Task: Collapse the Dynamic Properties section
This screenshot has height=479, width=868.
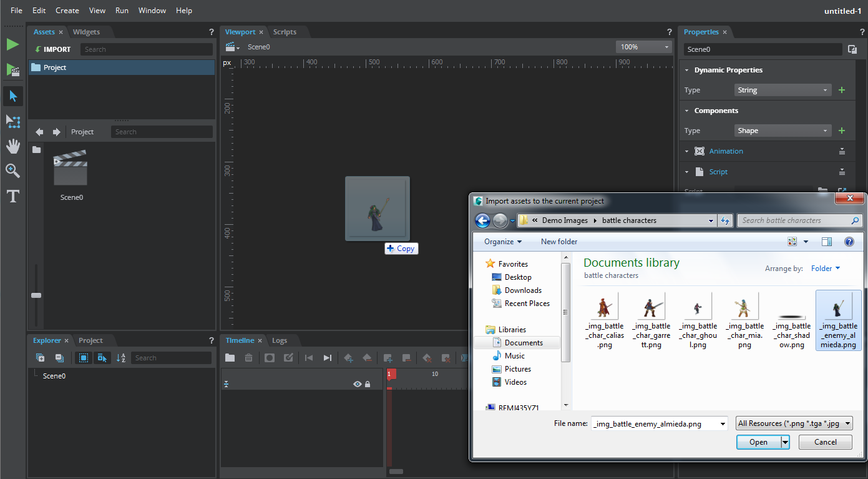Action: pos(687,70)
